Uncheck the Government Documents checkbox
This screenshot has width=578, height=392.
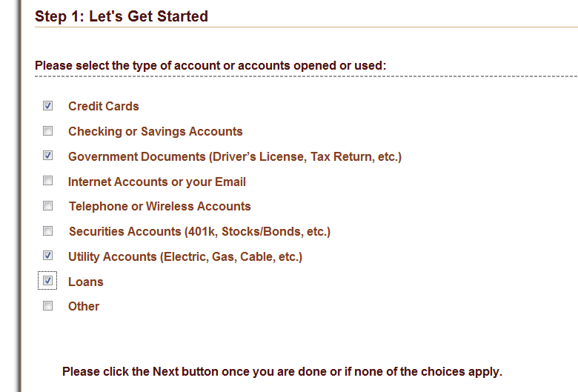[48, 156]
